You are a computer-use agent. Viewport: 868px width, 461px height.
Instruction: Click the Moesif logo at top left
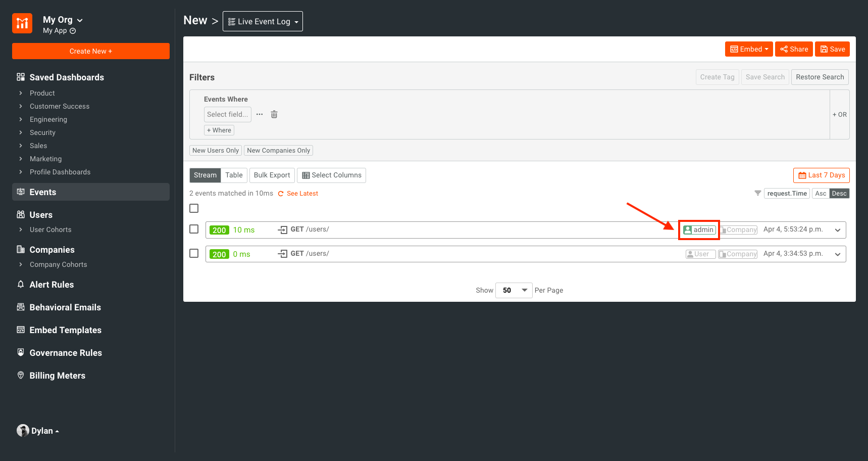point(22,23)
